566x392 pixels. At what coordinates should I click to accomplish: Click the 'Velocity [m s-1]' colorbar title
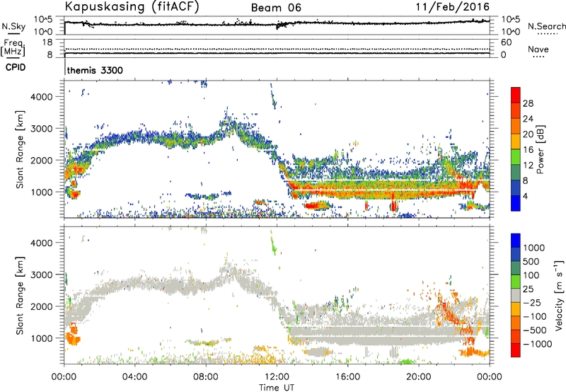click(559, 295)
